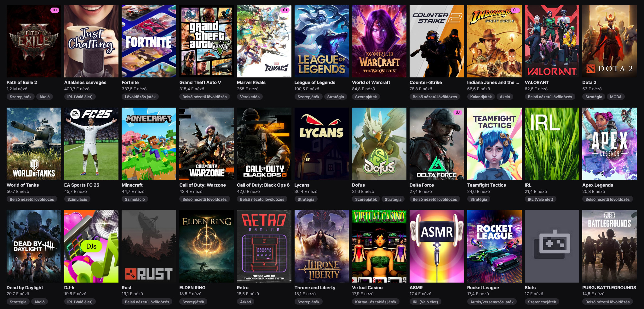Open the Path of Exile 2 title link
Screen dimensions: 644x309
pyautogui.click(x=22, y=82)
